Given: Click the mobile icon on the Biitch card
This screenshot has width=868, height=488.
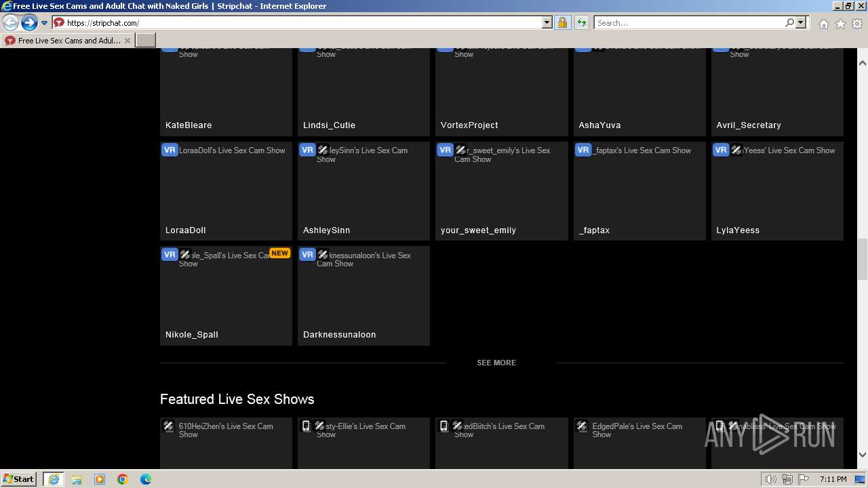Looking at the screenshot, I should (x=443, y=426).
